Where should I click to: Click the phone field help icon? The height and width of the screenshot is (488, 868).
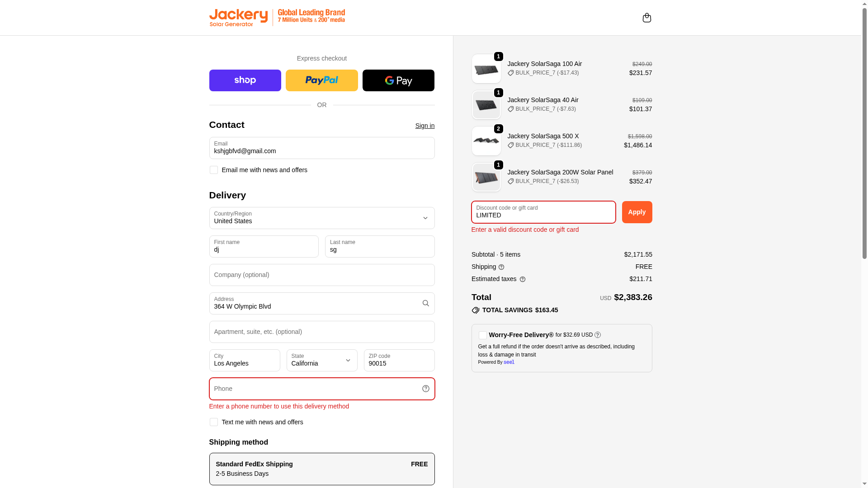coord(425,389)
